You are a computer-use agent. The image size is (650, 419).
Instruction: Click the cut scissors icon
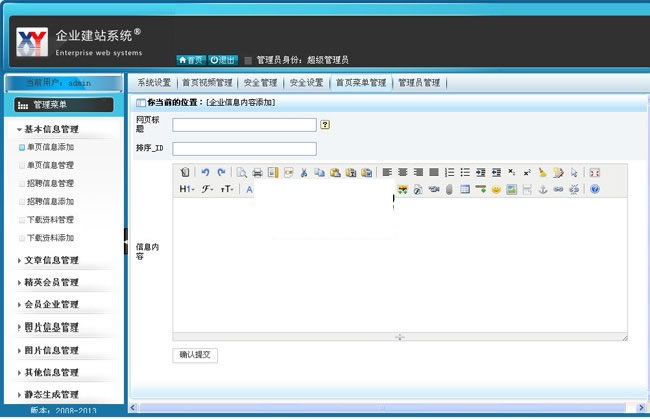304,172
